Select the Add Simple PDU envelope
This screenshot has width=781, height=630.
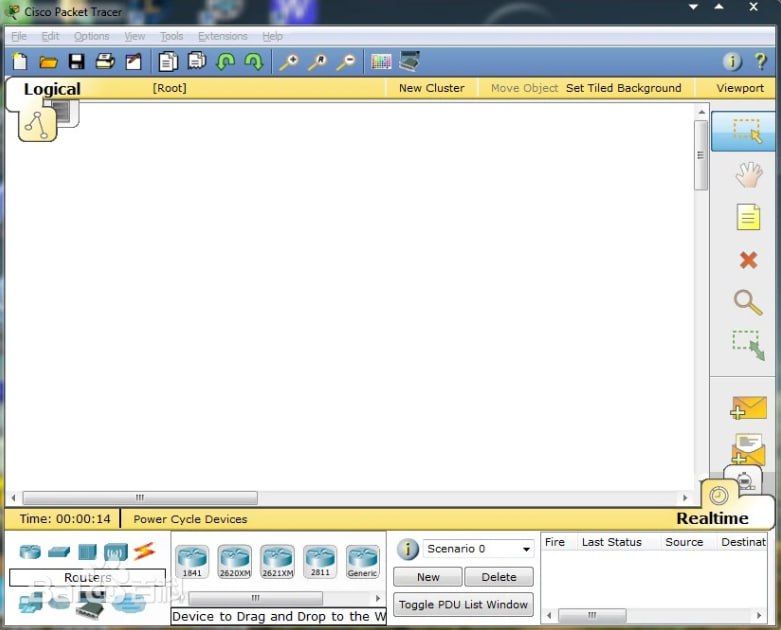pos(747,408)
